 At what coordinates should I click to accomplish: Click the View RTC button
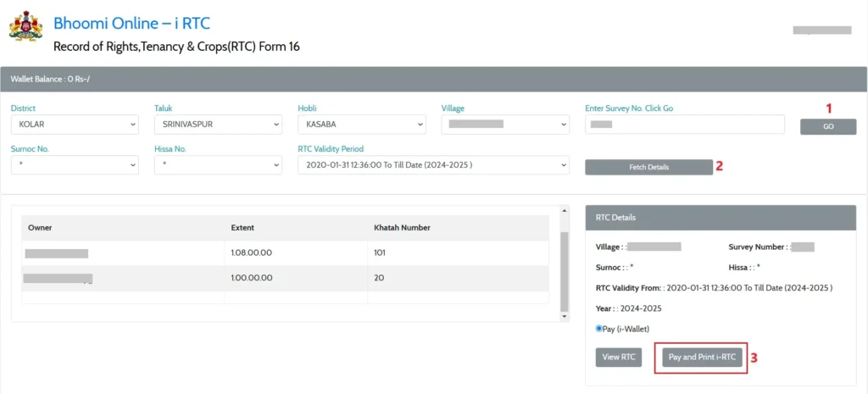pyautogui.click(x=620, y=357)
